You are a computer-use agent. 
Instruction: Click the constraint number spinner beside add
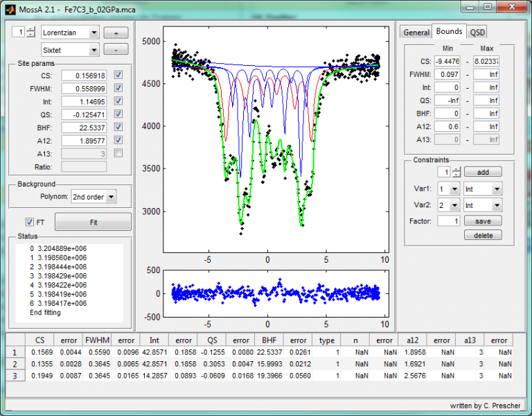tap(455, 172)
